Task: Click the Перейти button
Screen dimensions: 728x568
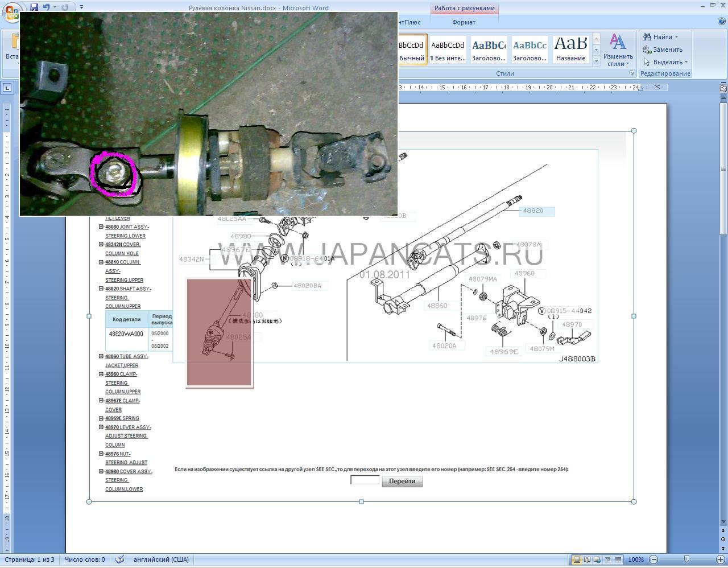Action: coord(402,481)
